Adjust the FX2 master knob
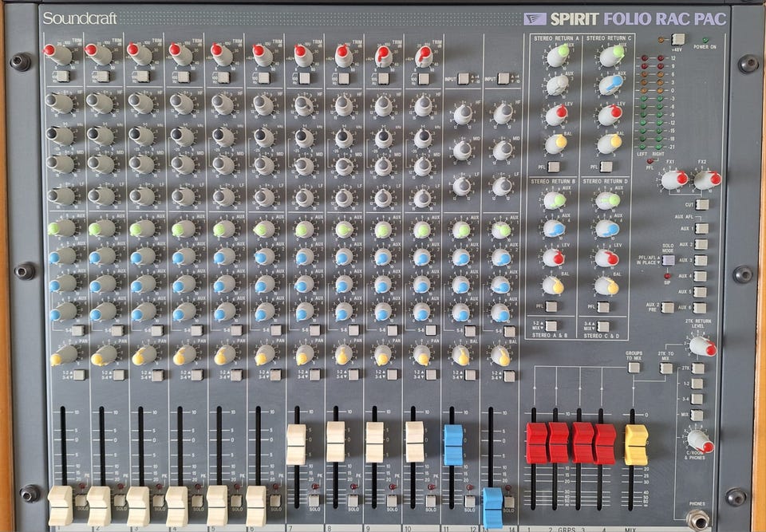766x532 pixels. (708, 179)
